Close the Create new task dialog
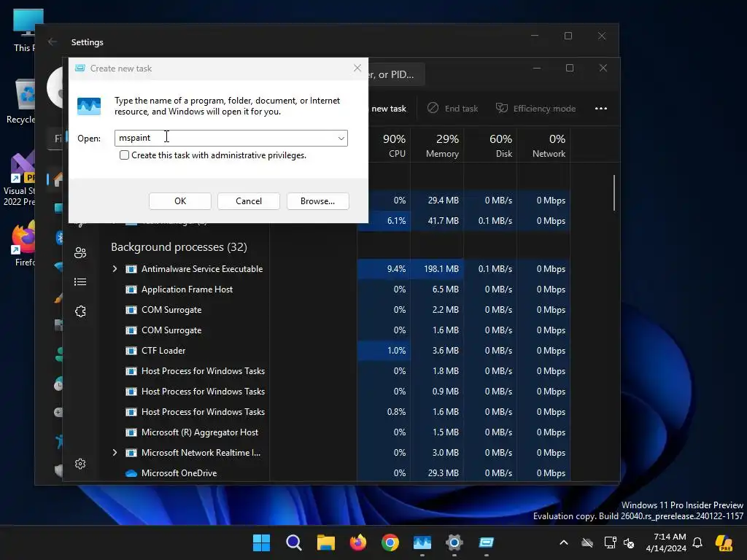 click(x=357, y=68)
